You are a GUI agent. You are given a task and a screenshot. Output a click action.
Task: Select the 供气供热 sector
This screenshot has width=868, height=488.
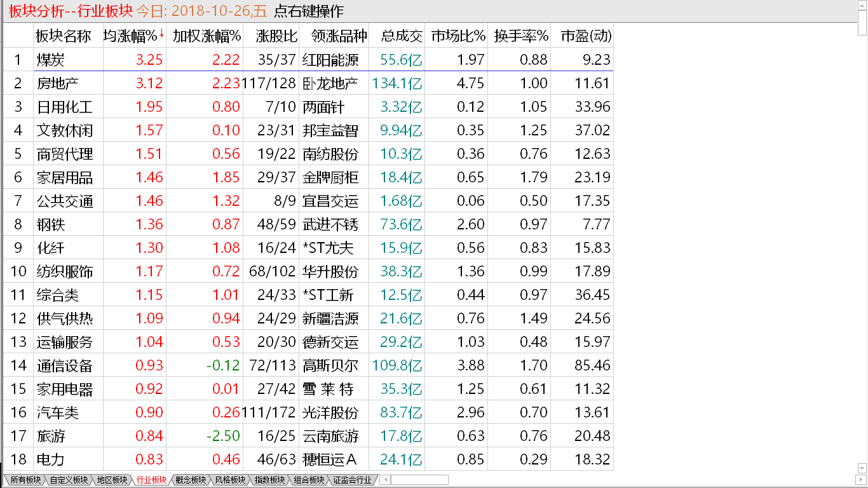(65, 318)
